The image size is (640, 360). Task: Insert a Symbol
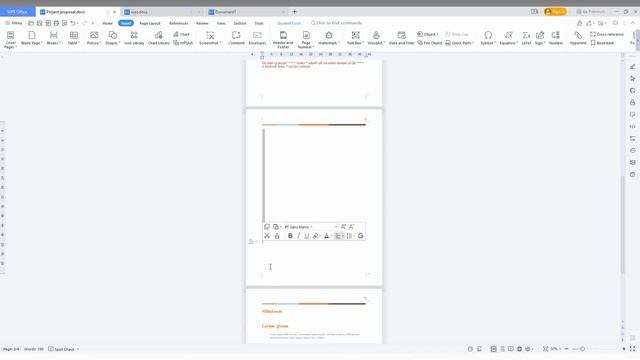coord(488,38)
